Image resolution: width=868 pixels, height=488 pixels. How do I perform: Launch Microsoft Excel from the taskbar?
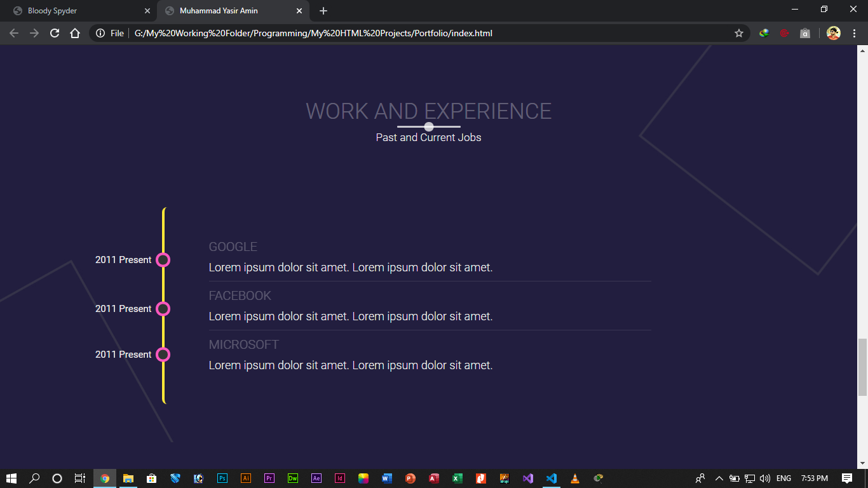click(x=458, y=478)
